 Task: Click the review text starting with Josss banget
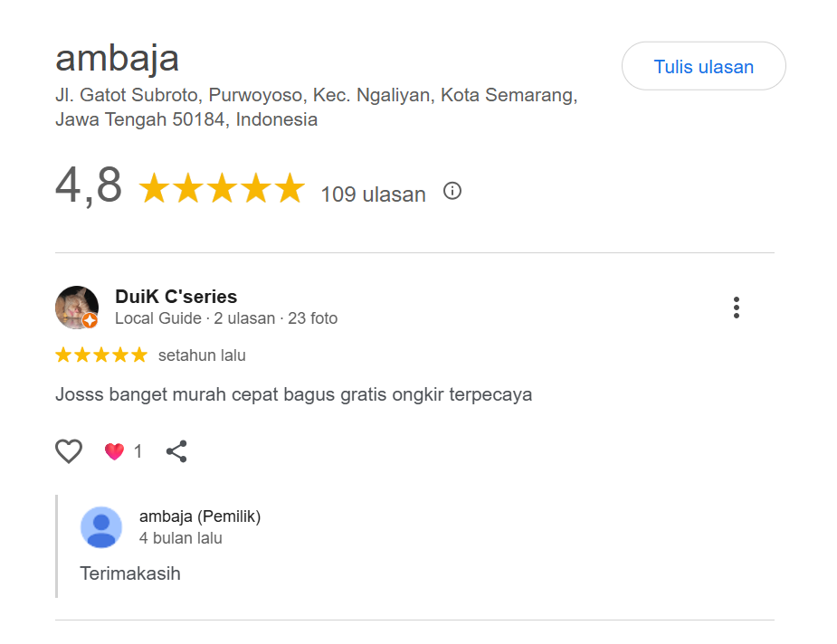pos(293,394)
